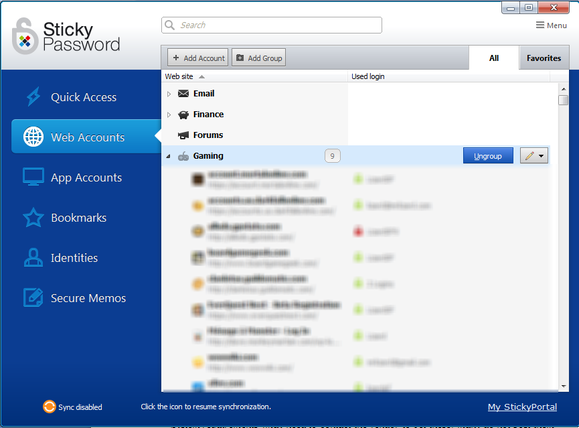Go to Bookmarks section

point(79,218)
